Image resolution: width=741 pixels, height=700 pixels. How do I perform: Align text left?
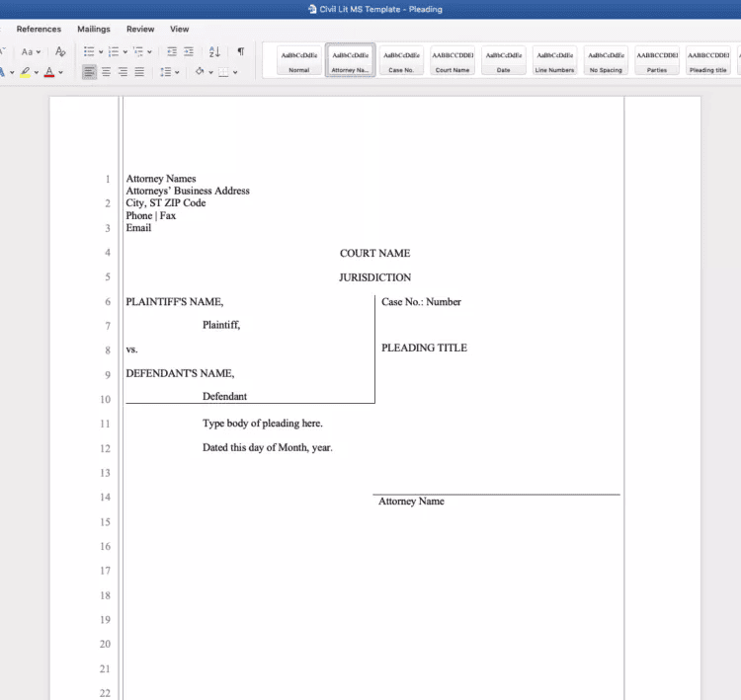tap(89, 72)
